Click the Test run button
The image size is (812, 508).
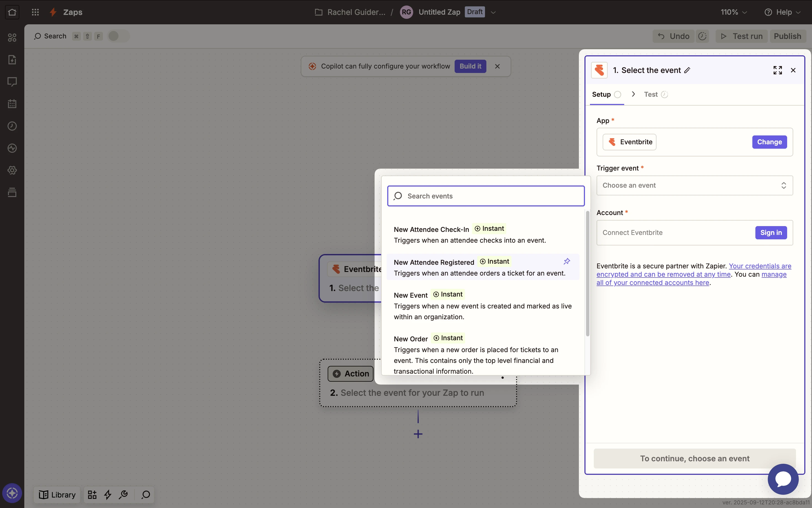pyautogui.click(x=742, y=36)
